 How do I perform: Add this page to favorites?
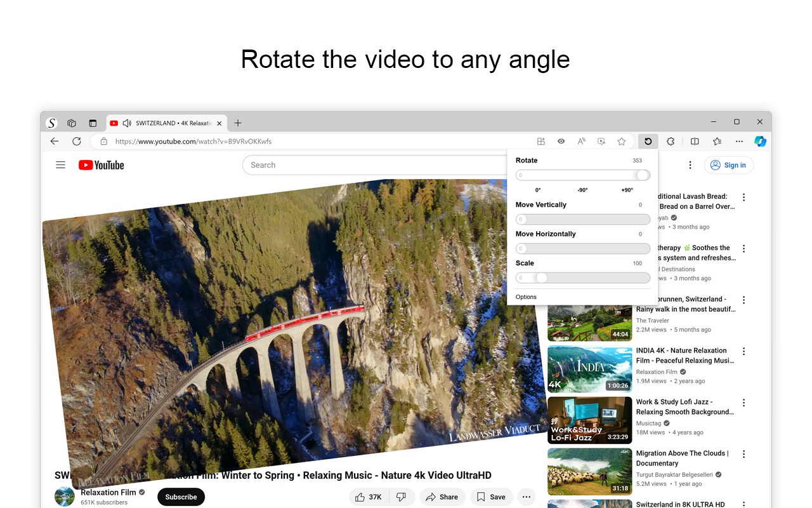[622, 142]
